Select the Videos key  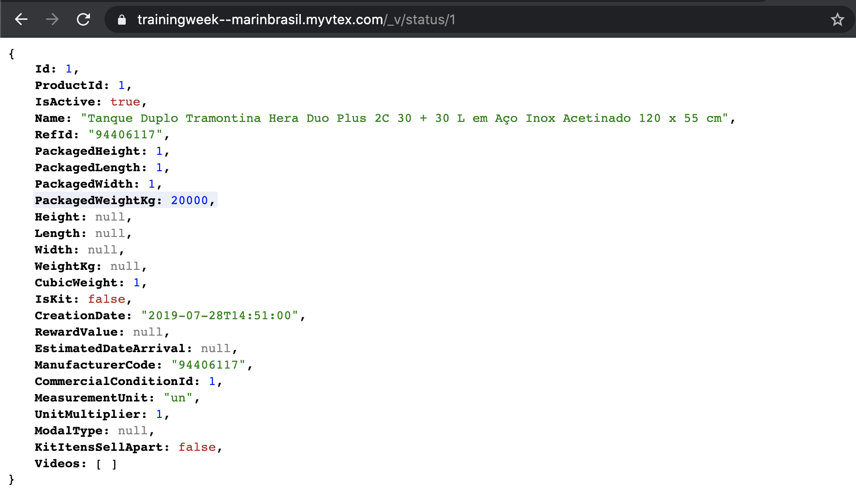tap(60, 464)
